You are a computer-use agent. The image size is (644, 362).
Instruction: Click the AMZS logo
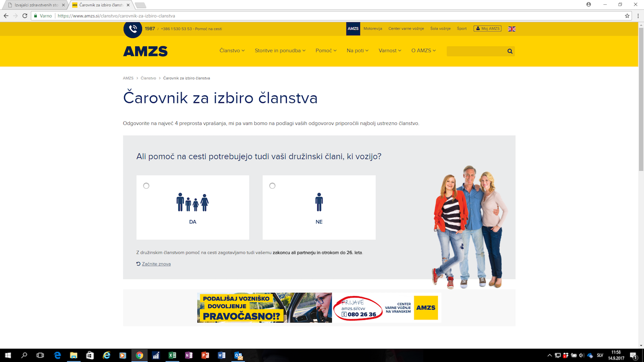tap(146, 51)
